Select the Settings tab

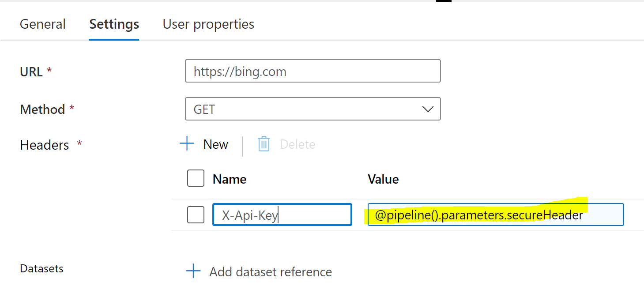pyautogui.click(x=114, y=24)
